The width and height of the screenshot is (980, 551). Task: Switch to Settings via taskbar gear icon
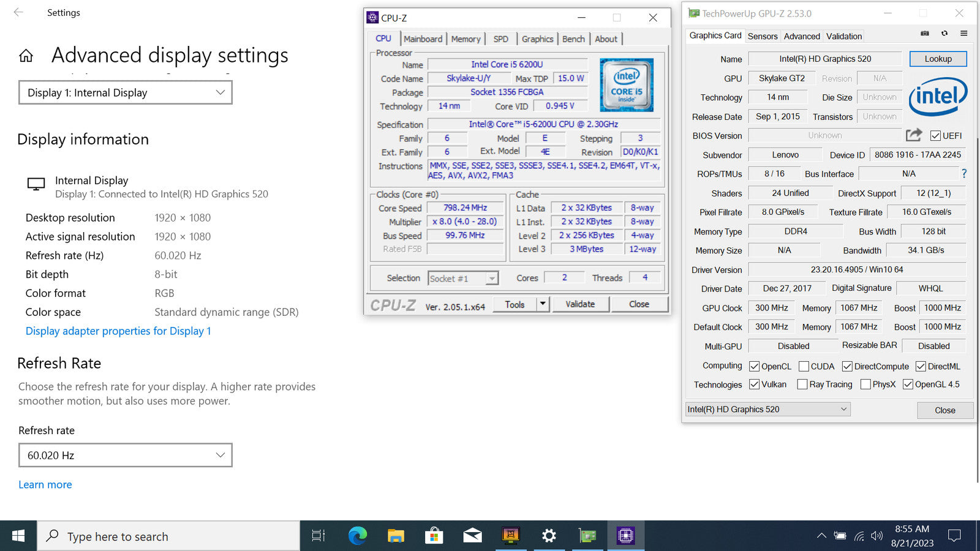[549, 536]
